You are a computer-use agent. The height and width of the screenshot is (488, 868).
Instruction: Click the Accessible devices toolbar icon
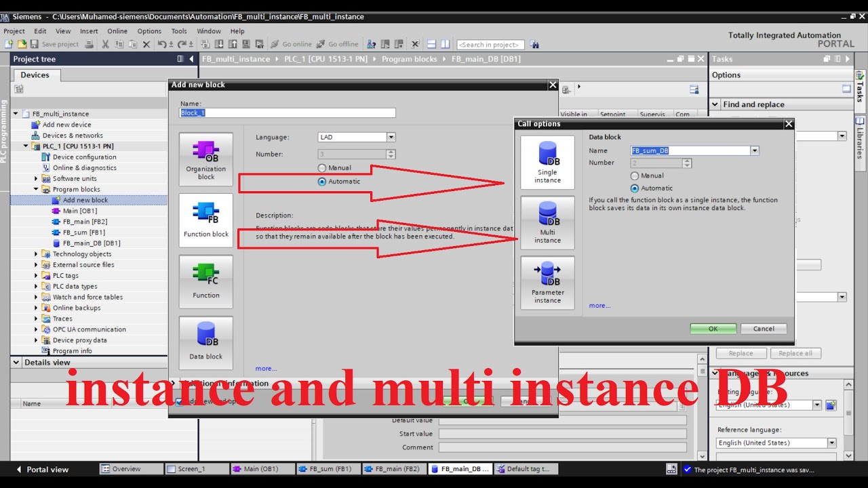pyautogui.click(x=372, y=44)
